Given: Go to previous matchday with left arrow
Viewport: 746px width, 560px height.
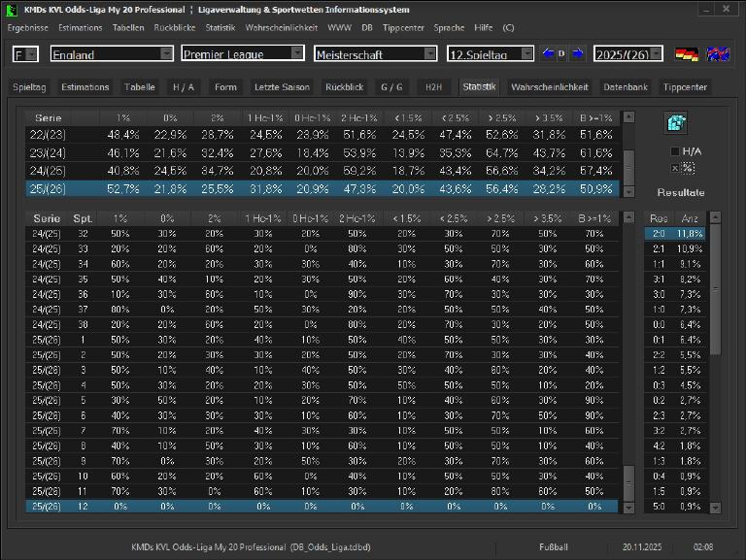Looking at the screenshot, I should [548, 53].
